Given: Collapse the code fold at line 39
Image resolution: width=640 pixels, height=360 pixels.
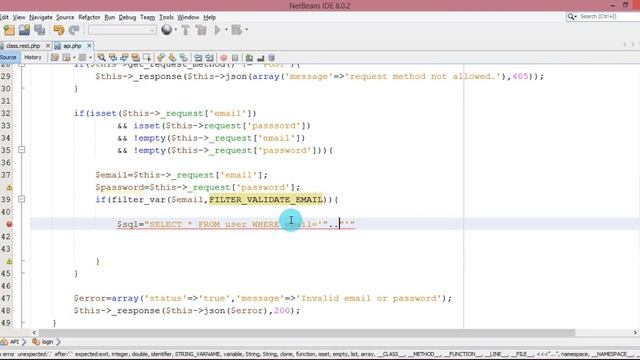Looking at the screenshot, I should pyautogui.click(x=22, y=199).
